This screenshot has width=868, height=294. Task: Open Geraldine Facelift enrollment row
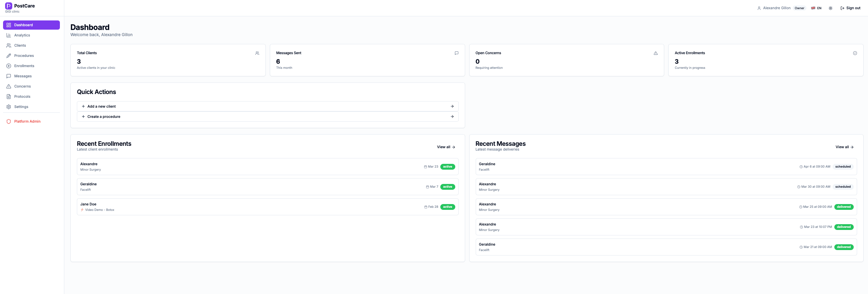(267, 187)
